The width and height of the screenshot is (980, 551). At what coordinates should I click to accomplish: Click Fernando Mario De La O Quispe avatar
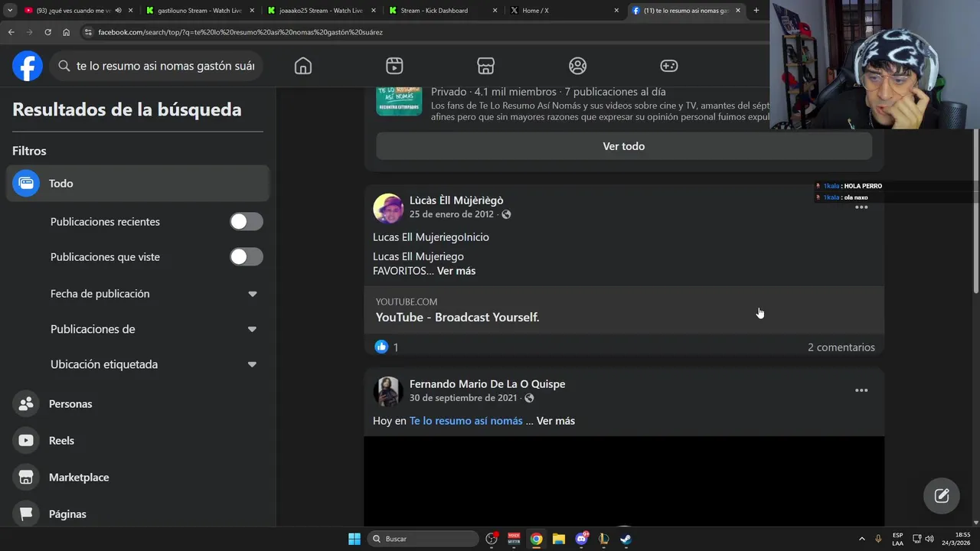coord(388,391)
